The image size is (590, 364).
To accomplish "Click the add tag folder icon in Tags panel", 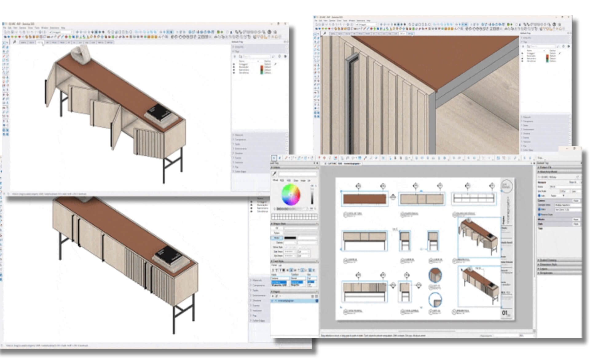I will click(x=241, y=56).
